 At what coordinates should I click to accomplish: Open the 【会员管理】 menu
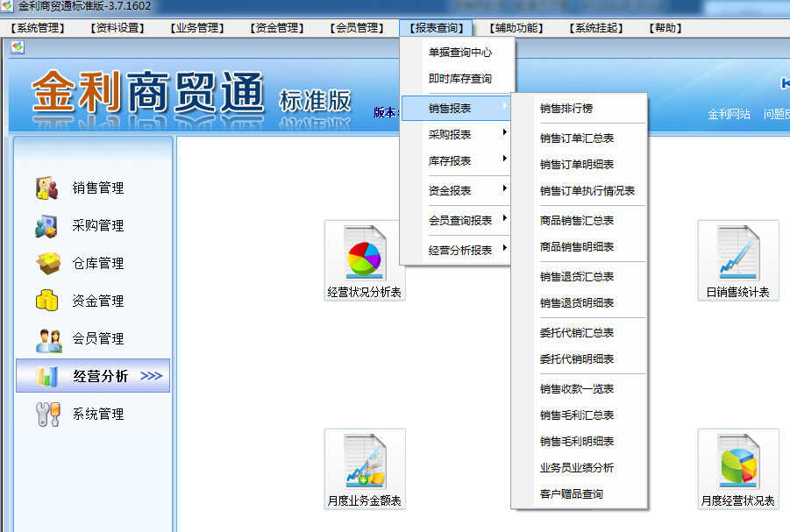tap(357, 28)
